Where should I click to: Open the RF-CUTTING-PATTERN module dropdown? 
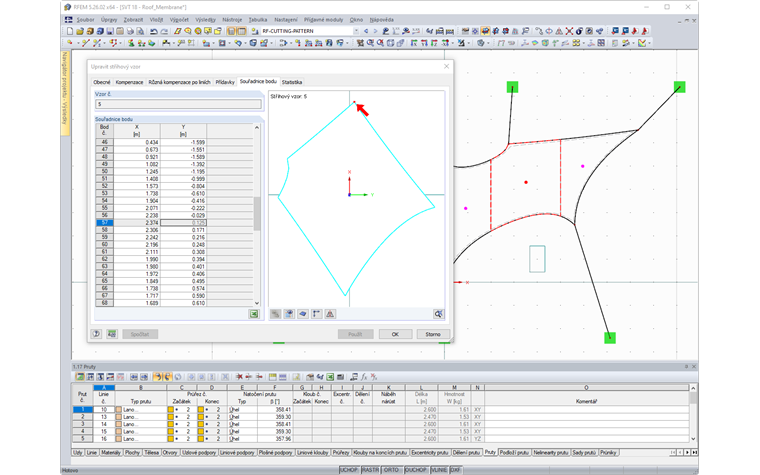(356, 31)
